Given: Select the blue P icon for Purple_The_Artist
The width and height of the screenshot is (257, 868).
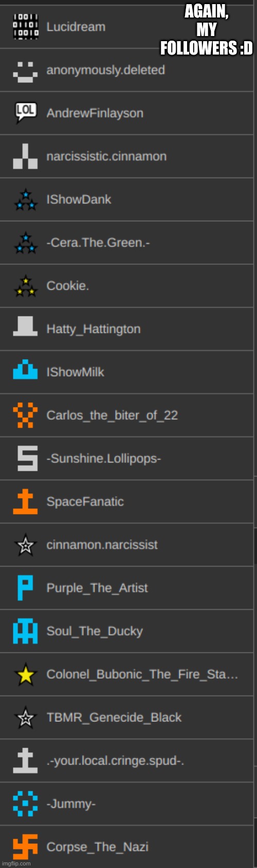Looking at the screenshot, I should click(25, 588).
